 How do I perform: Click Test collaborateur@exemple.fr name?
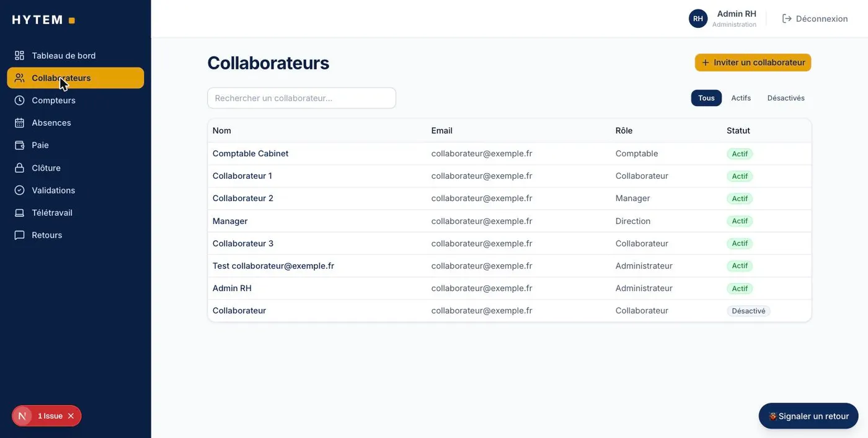click(x=273, y=266)
